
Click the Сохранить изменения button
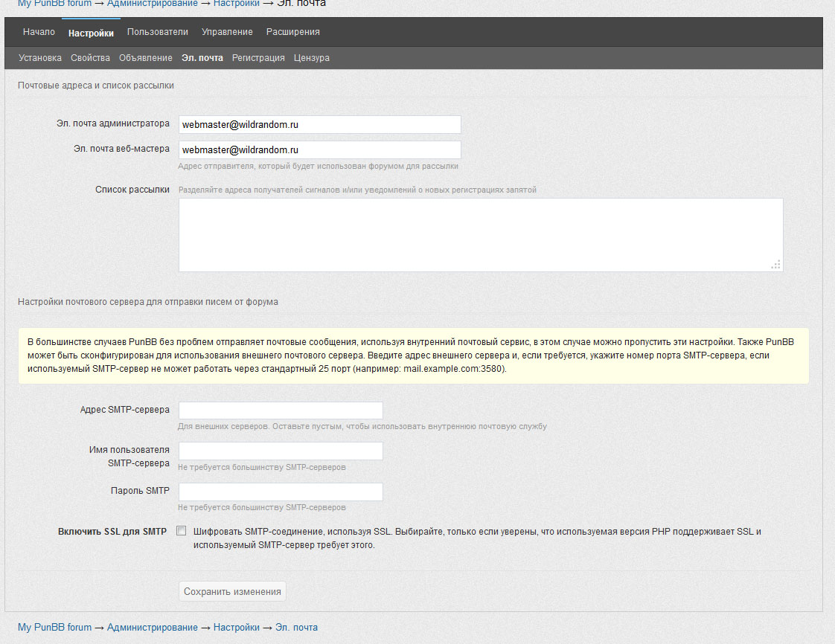click(x=232, y=591)
